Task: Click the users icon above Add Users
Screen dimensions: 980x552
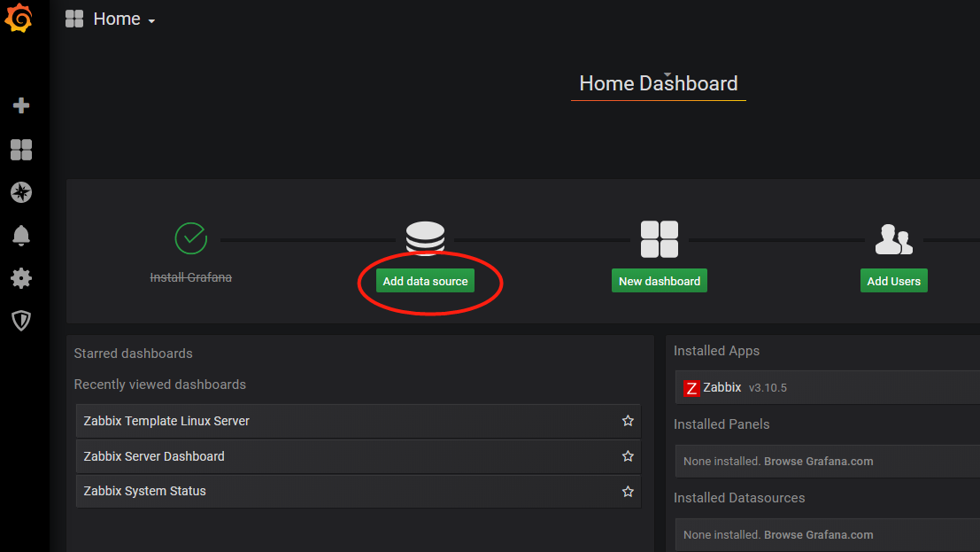Action: [x=893, y=238]
